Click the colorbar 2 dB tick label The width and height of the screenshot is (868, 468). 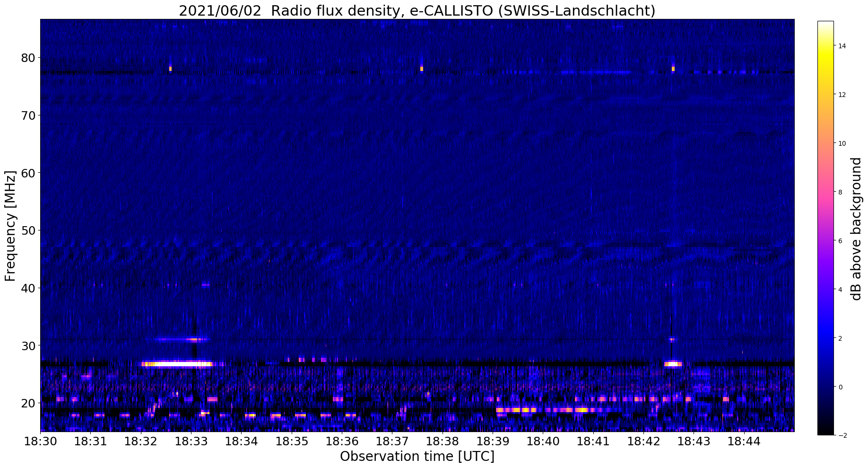(x=840, y=338)
